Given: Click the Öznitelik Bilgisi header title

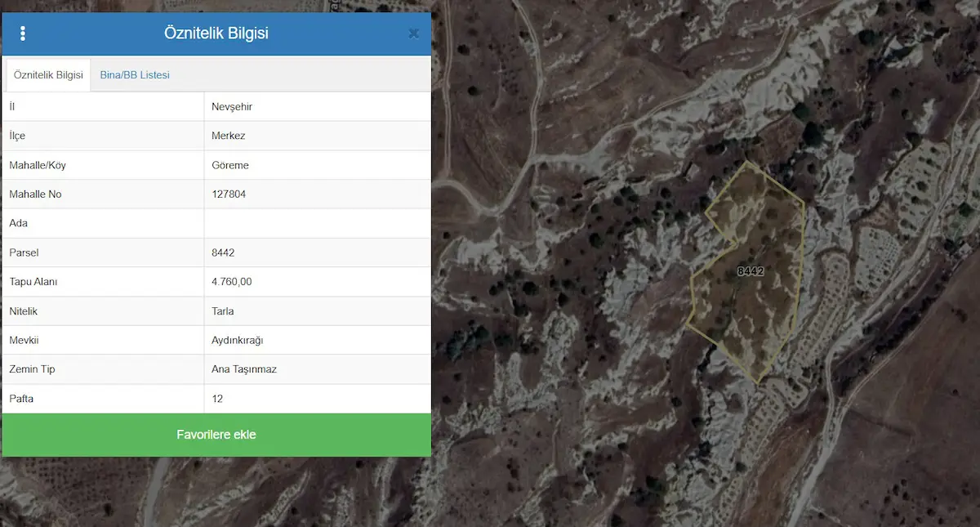Looking at the screenshot, I should [216, 33].
